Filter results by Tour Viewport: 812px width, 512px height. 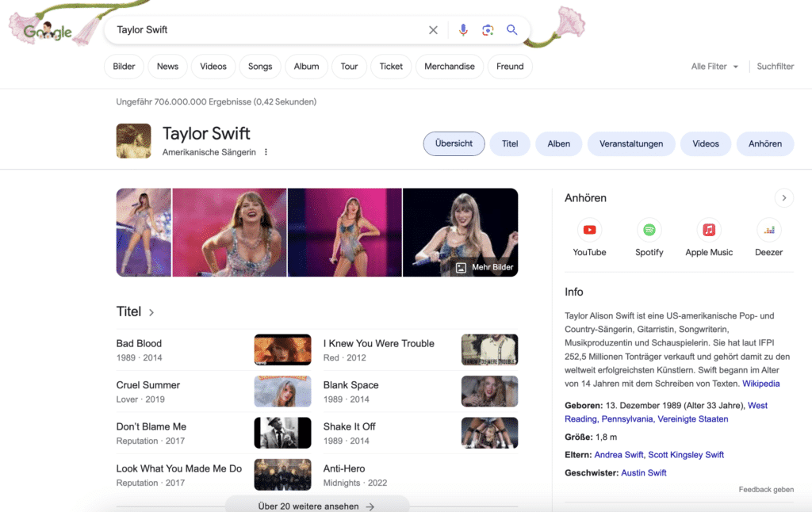349,67
